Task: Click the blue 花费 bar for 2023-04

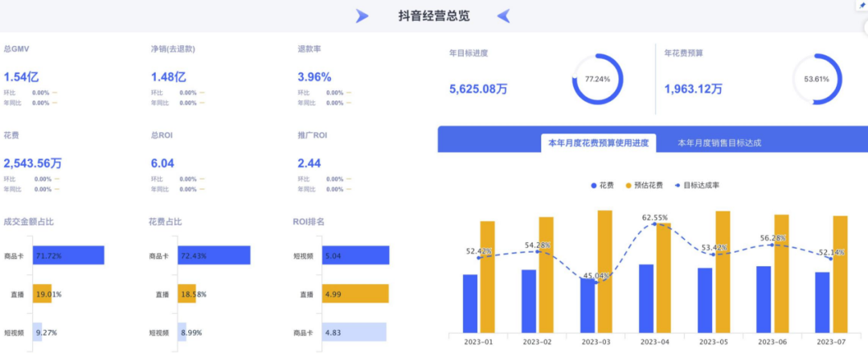Action: pos(646,298)
